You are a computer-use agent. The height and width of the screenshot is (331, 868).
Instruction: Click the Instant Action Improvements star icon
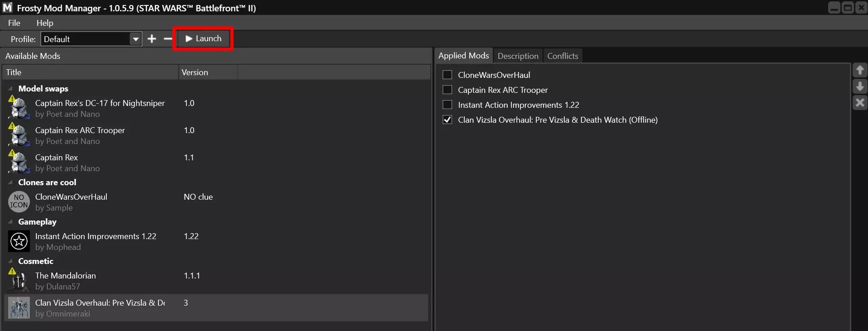(x=19, y=241)
